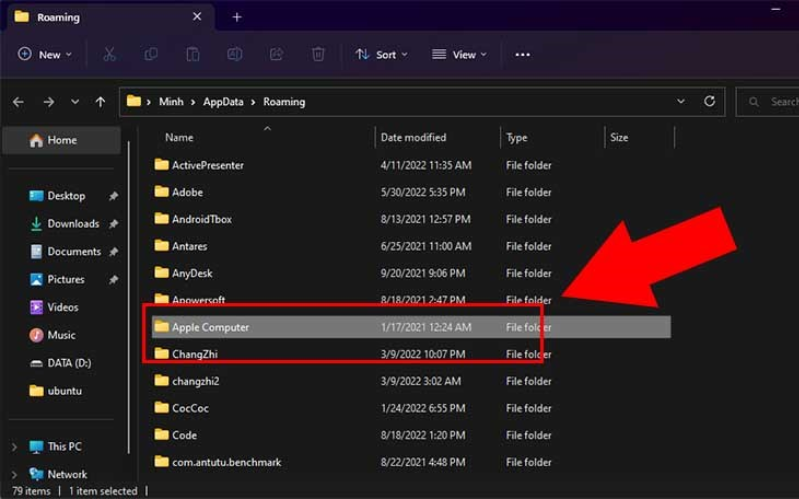Click the Search input box

(775, 101)
